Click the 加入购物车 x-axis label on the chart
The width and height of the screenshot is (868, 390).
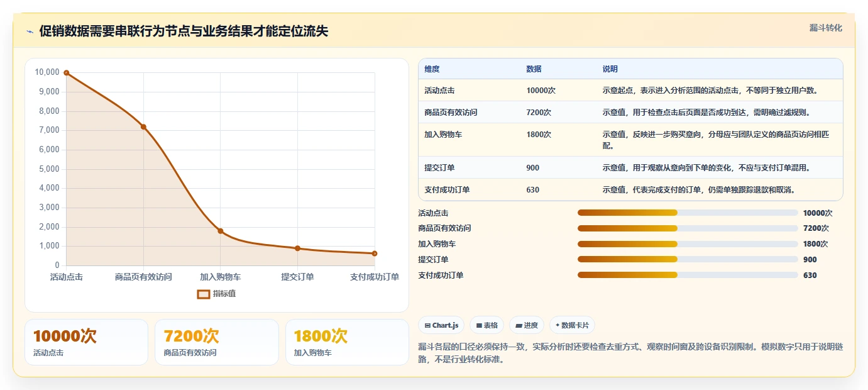(221, 277)
